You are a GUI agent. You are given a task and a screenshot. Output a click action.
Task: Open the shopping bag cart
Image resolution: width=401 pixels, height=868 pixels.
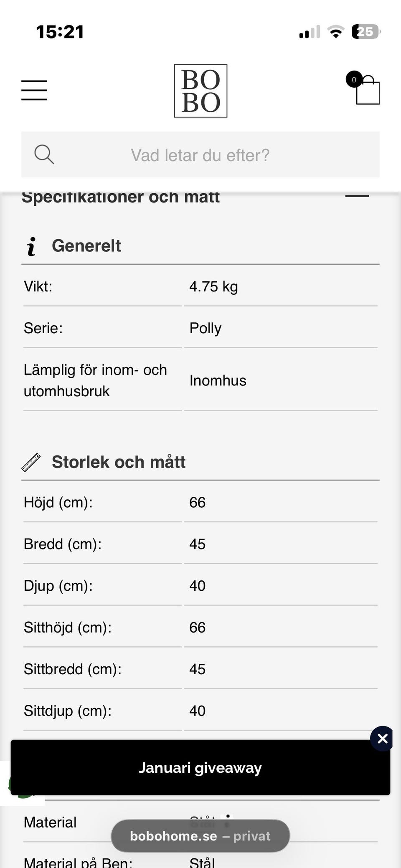pos(367,91)
